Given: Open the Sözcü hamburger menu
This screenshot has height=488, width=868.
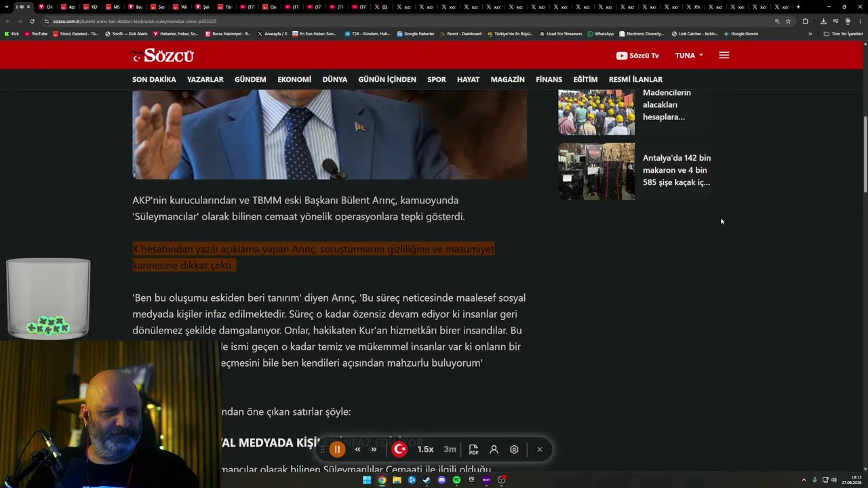Looking at the screenshot, I should [x=724, y=56].
